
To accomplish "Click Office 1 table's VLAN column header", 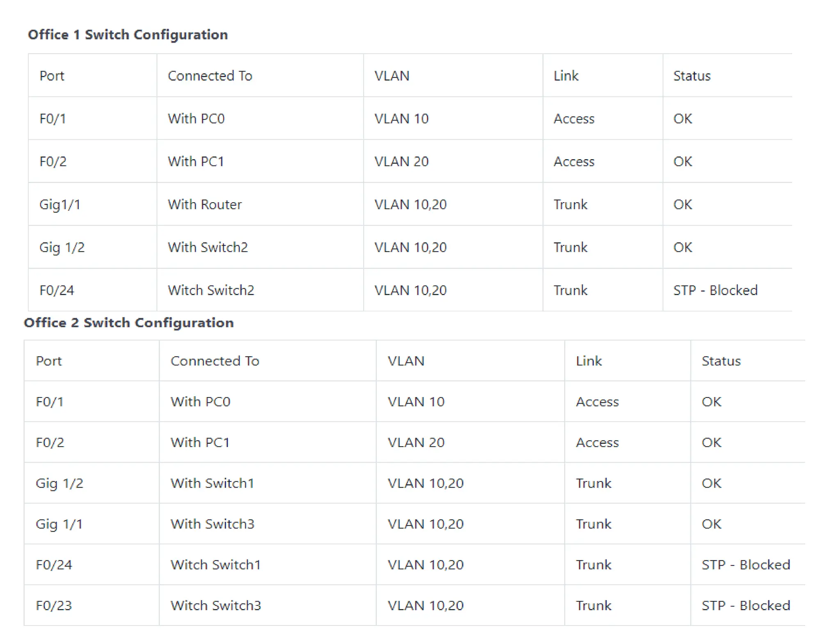I will [392, 76].
